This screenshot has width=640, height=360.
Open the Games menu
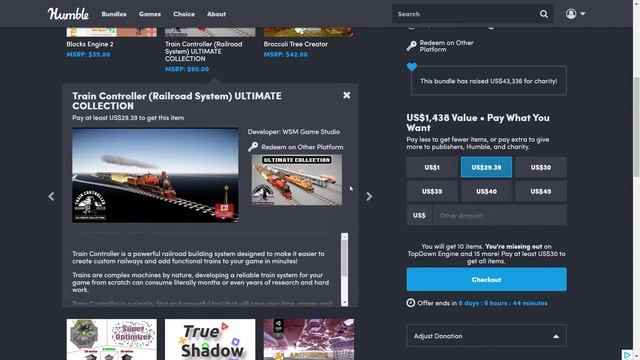150,14
